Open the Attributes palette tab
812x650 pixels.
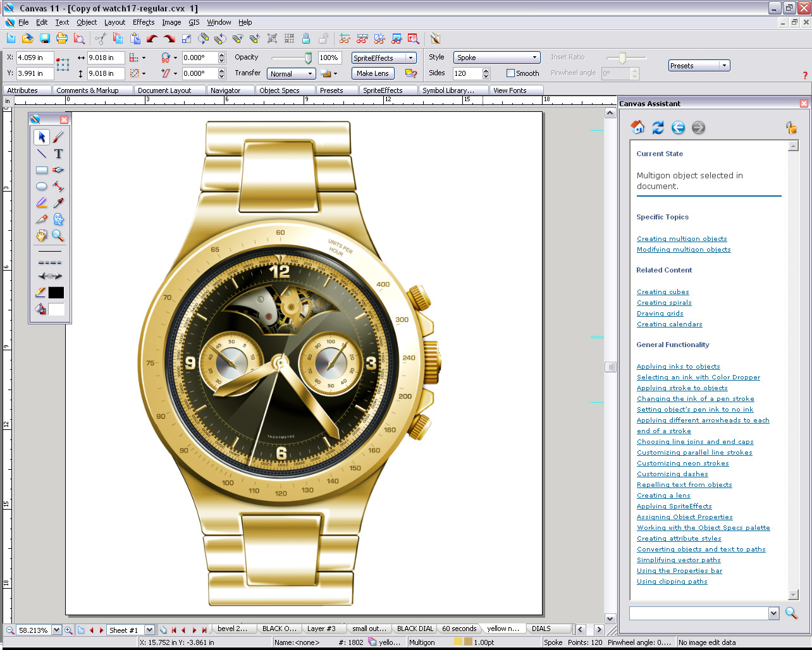tap(23, 90)
